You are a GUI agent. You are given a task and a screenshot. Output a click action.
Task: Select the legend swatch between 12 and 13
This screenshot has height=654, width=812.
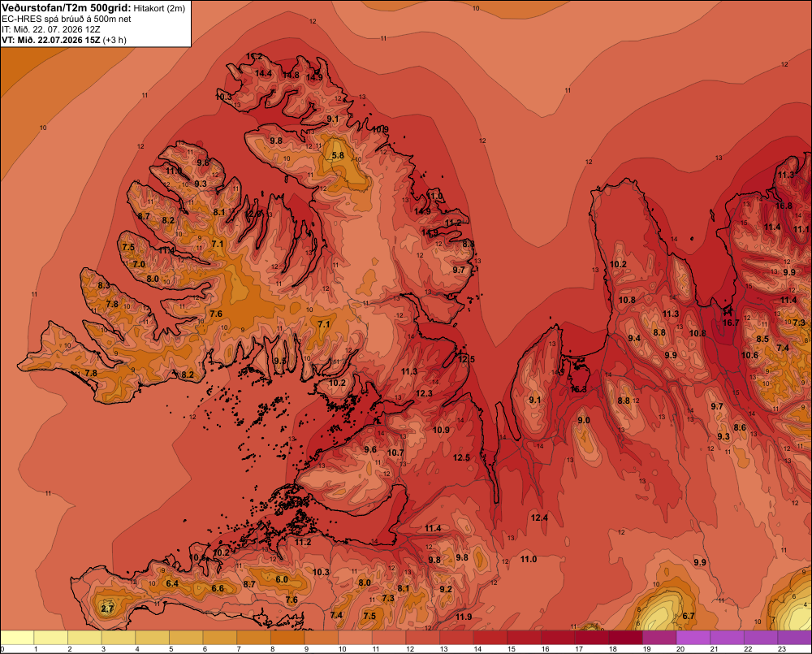click(423, 638)
